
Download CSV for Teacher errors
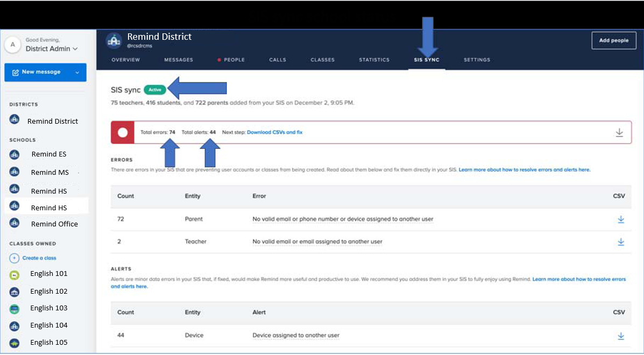621,242
